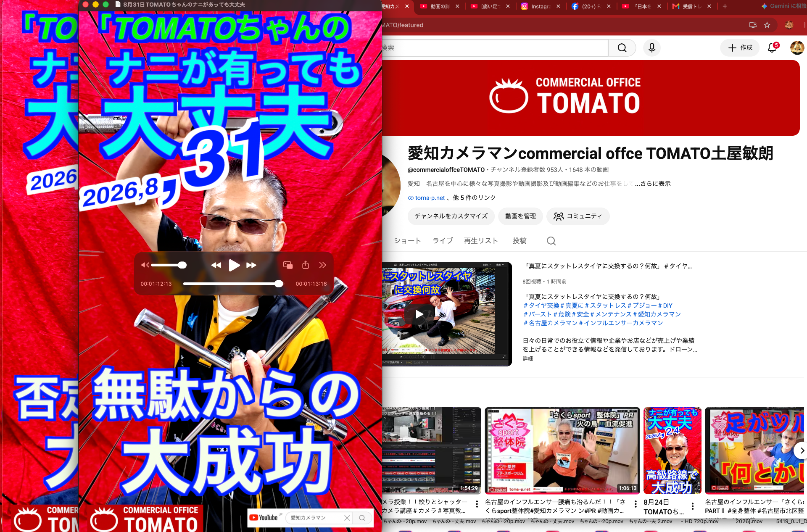Open options menu for カメラ講座 video
The height and width of the screenshot is (532, 807).
point(477,504)
